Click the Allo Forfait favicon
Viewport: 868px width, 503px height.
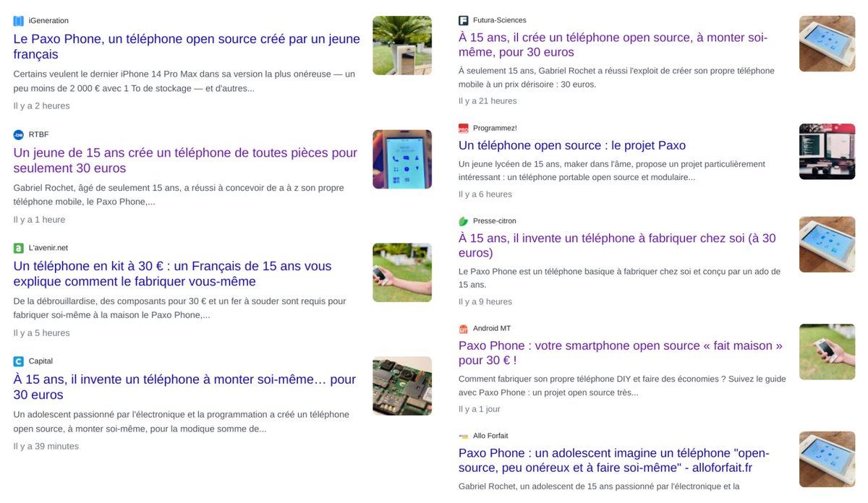click(x=464, y=437)
